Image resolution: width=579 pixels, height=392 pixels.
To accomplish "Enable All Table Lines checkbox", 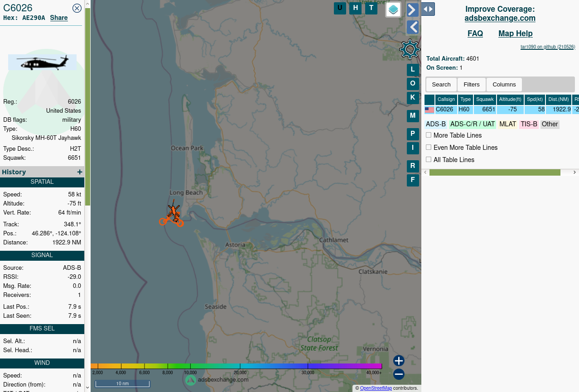I will (429, 159).
